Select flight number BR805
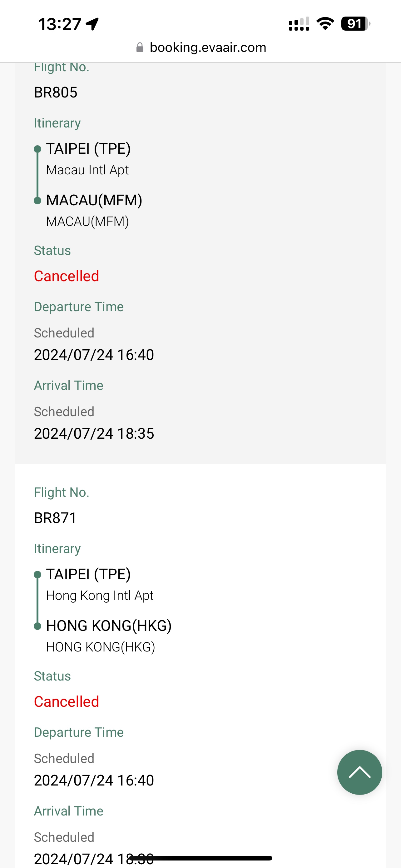This screenshot has width=401, height=868. tap(56, 92)
